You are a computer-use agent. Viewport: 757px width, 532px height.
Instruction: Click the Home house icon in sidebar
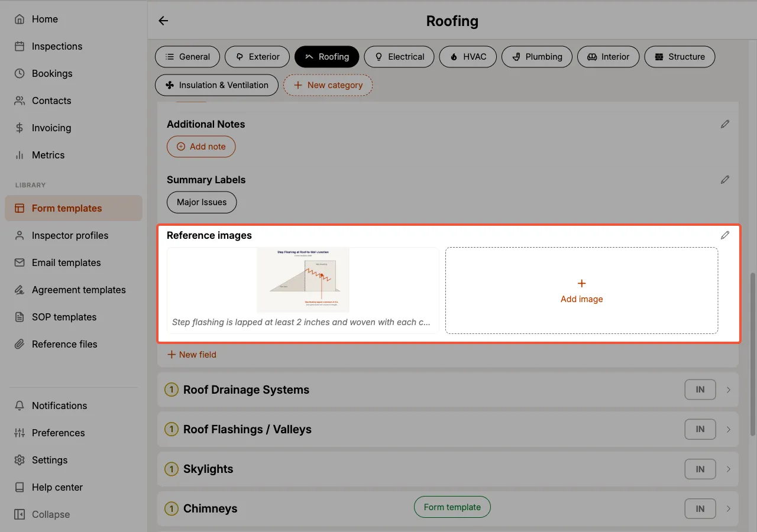pyautogui.click(x=20, y=19)
